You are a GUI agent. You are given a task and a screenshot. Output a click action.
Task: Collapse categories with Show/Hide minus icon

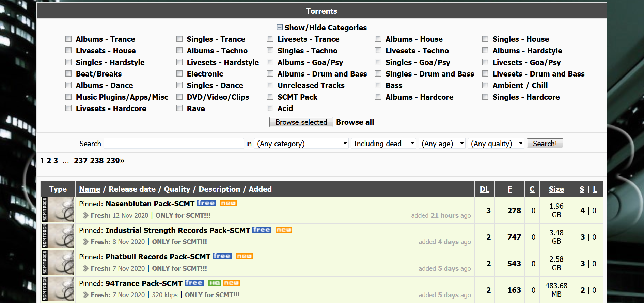[280, 27]
